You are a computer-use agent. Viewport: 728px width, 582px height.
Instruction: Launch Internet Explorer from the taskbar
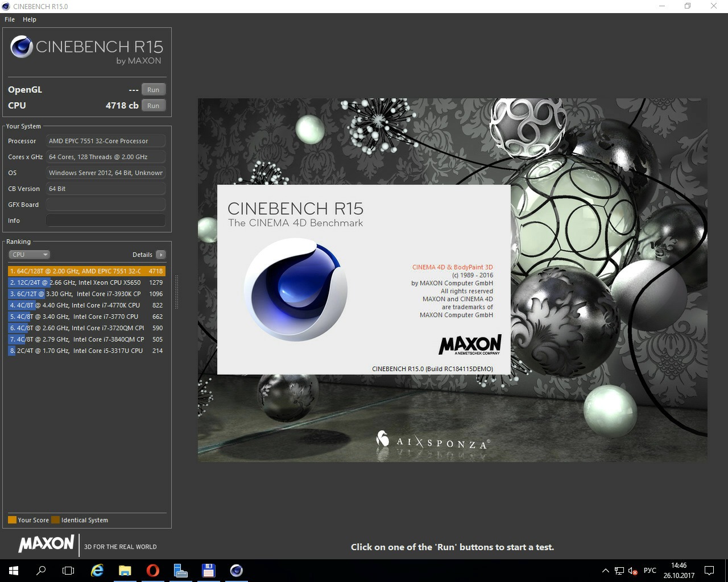point(98,571)
